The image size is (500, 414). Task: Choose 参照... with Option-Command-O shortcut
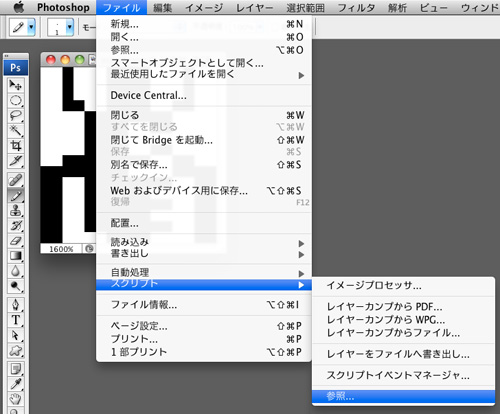(x=204, y=50)
